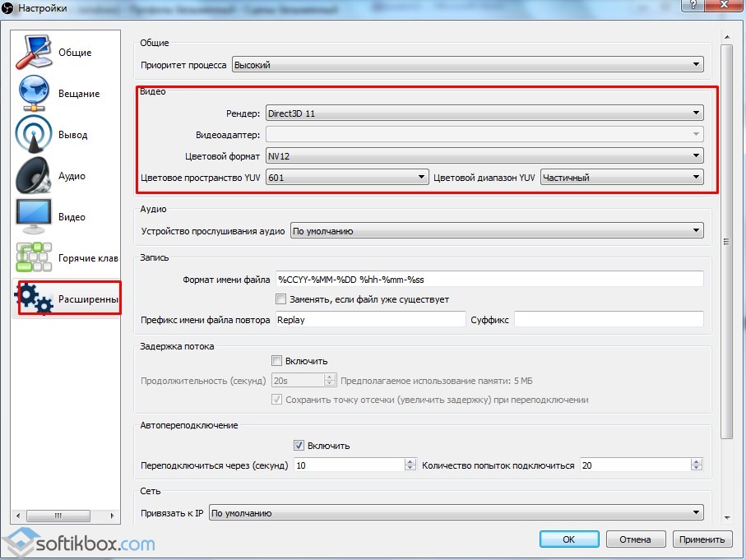This screenshot has height=560, width=746.
Task: Toggle the Задержка потока Включить checkbox
Action: [277, 360]
